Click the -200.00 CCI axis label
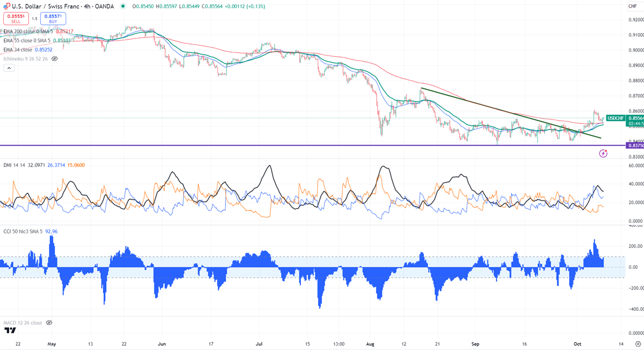This screenshot has width=644, height=352. pyautogui.click(x=635, y=288)
